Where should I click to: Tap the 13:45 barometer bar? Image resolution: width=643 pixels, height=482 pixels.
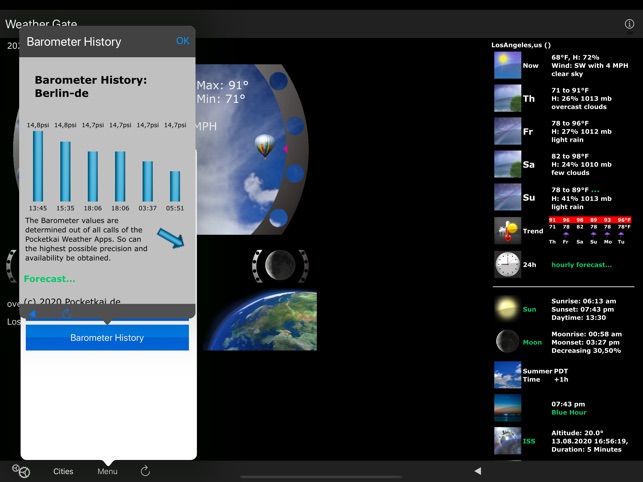click(38, 166)
